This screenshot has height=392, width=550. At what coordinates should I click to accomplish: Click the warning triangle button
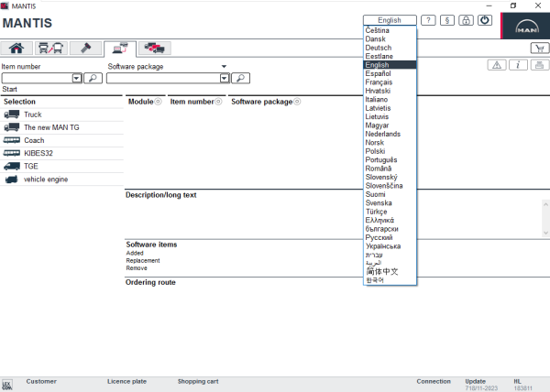point(497,65)
